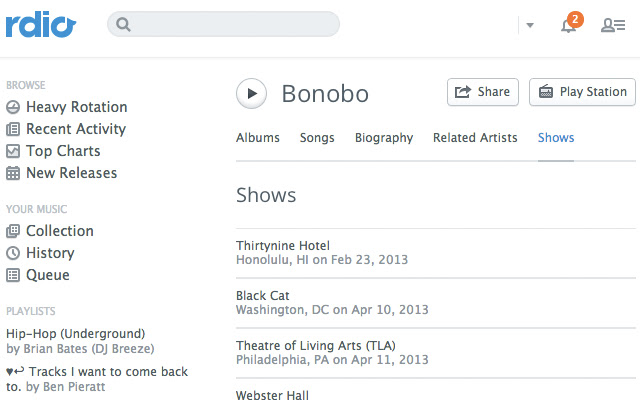Screen dimensions: 640x400
Task: Switch to the Songs tab
Action: (x=317, y=138)
